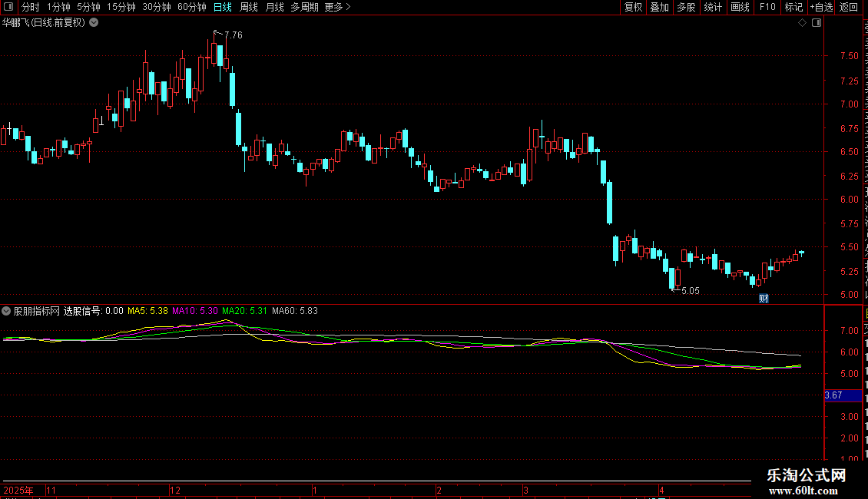Click the MA60: 5.83 label
The image size is (868, 499).
tap(295, 311)
